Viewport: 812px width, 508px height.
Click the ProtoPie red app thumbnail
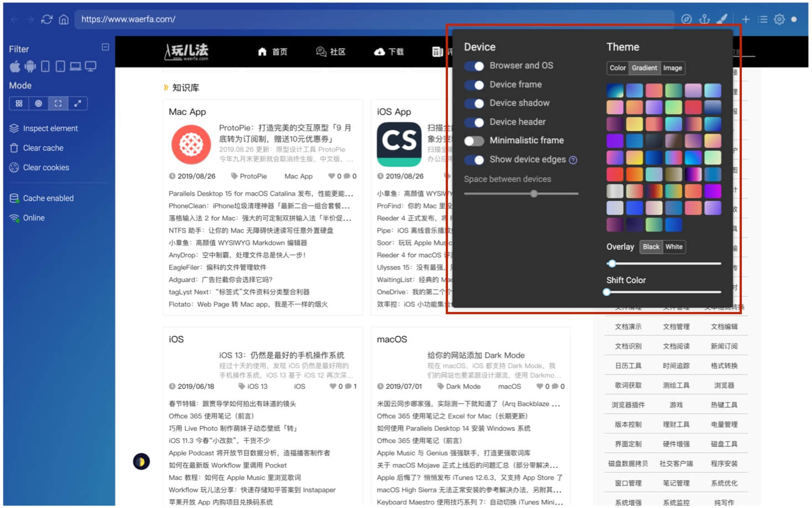pyautogui.click(x=191, y=145)
